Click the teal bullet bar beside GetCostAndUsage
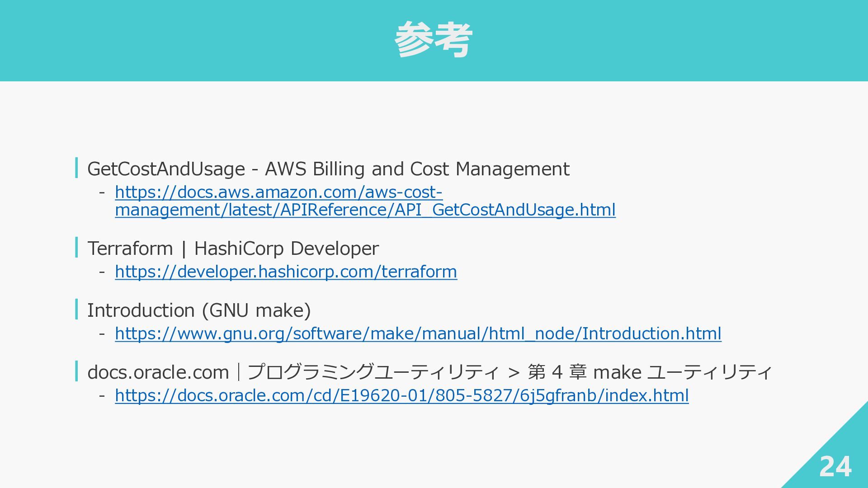 coord(76,168)
